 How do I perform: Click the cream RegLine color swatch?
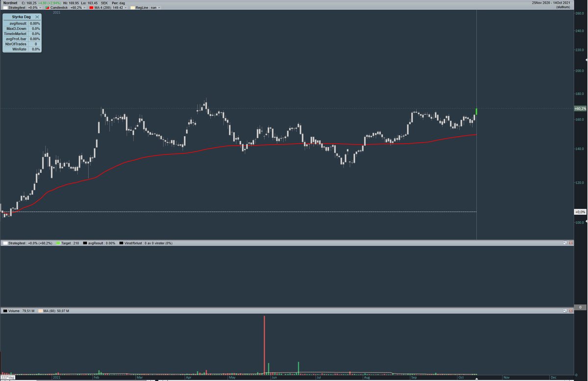click(132, 8)
